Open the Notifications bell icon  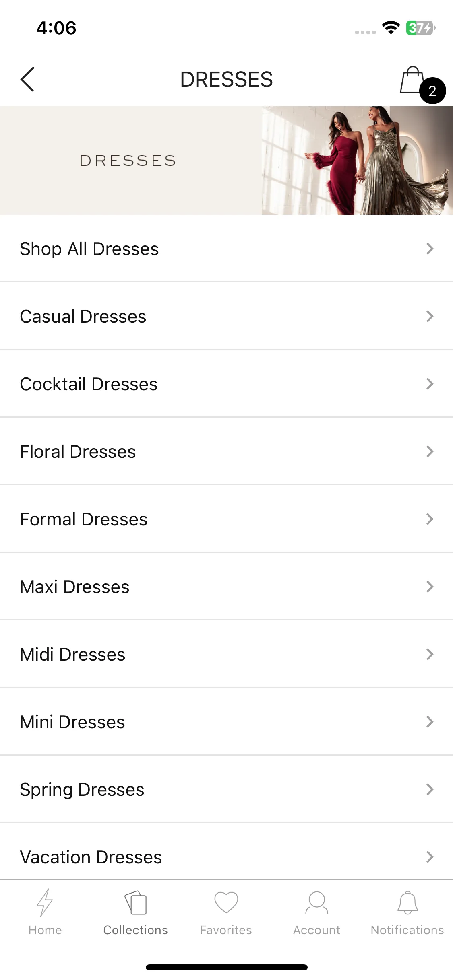point(407,902)
